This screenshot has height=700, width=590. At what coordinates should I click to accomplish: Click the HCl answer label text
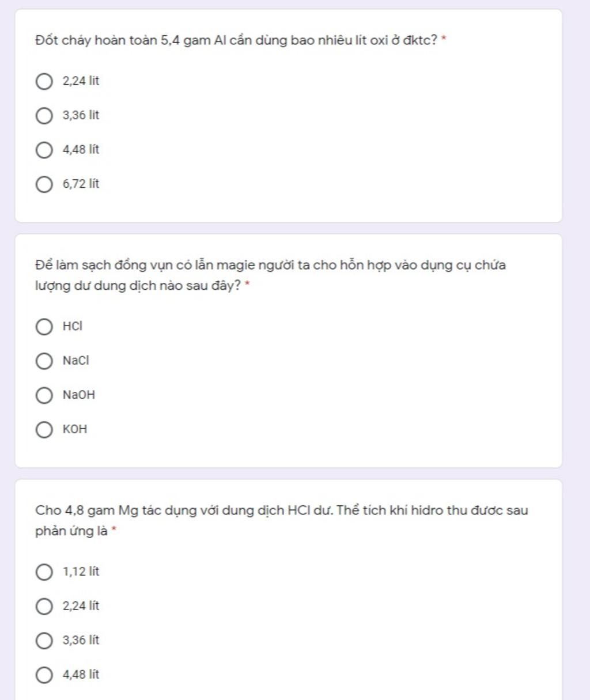(x=73, y=326)
